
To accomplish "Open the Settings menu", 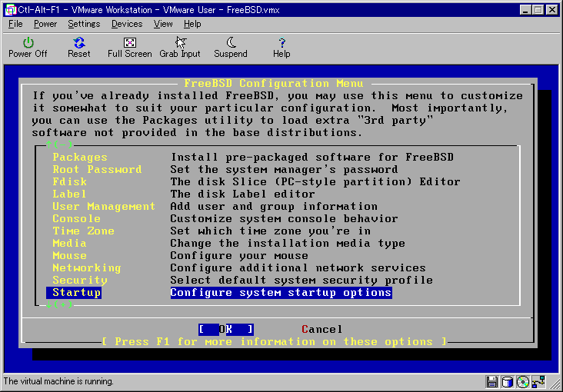I will pyautogui.click(x=84, y=24).
